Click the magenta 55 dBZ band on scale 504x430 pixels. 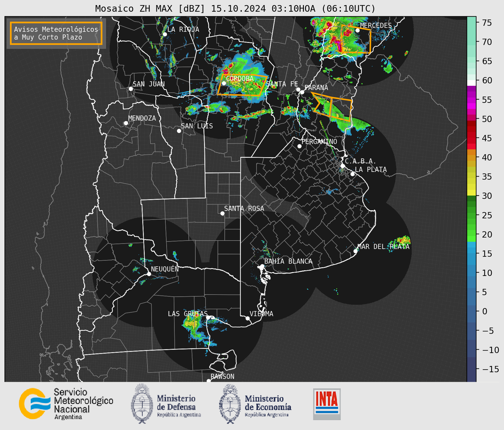[x=471, y=100]
